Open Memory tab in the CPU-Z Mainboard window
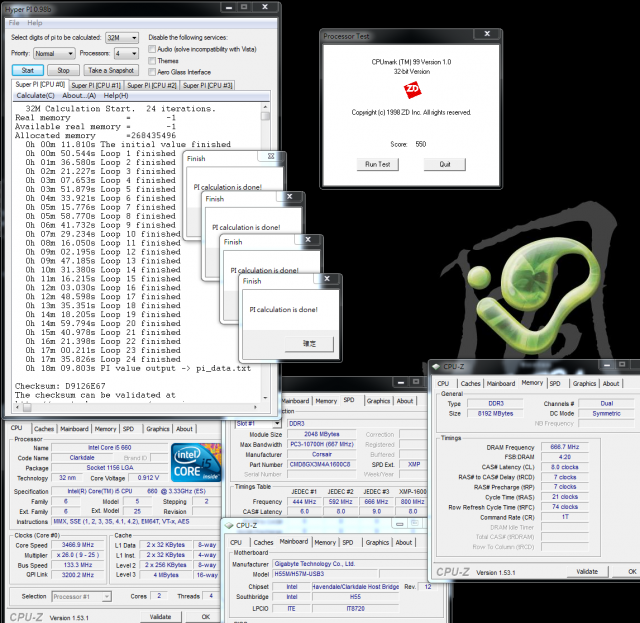640x623 pixels. [x=325, y=542]
